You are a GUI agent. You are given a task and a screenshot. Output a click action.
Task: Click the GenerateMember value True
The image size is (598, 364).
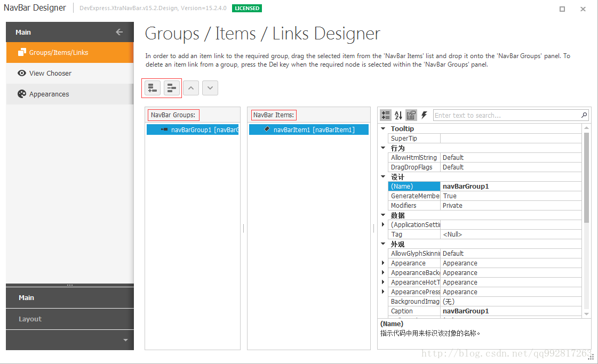click(511, 196)
